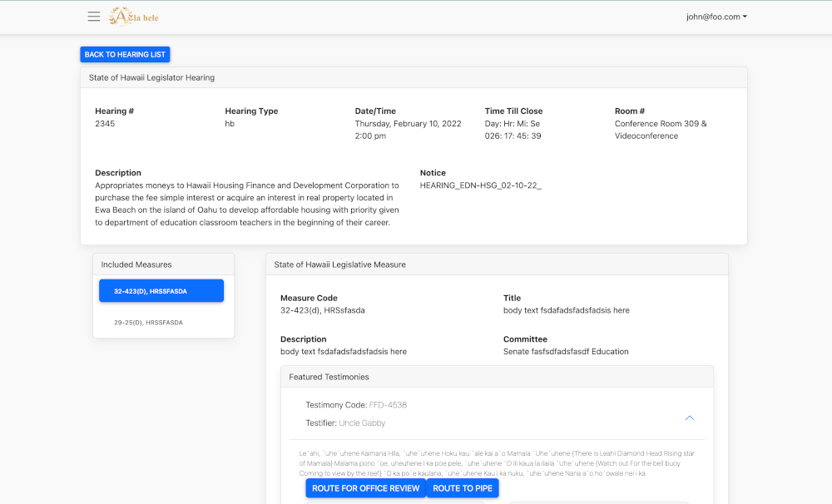Click the Conference Room 309 room text
Image resolution: width=832 pixels, height=504 pixels.
(660, 124)
